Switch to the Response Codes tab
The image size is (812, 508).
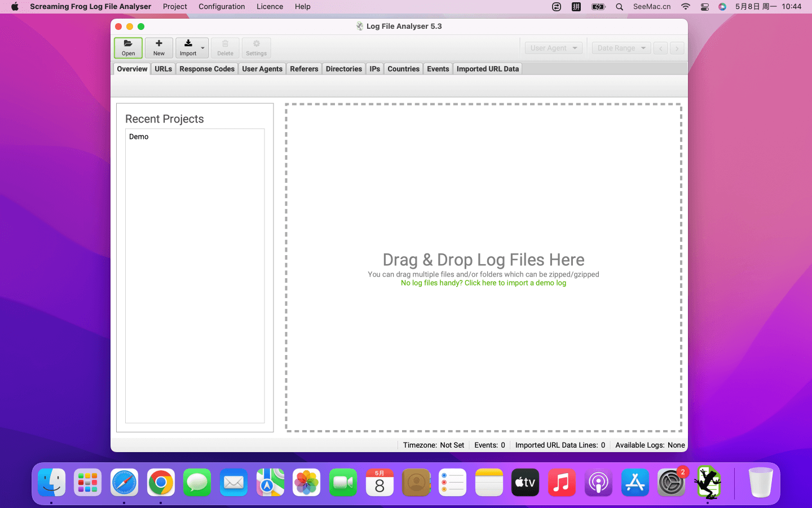point(207,69)
